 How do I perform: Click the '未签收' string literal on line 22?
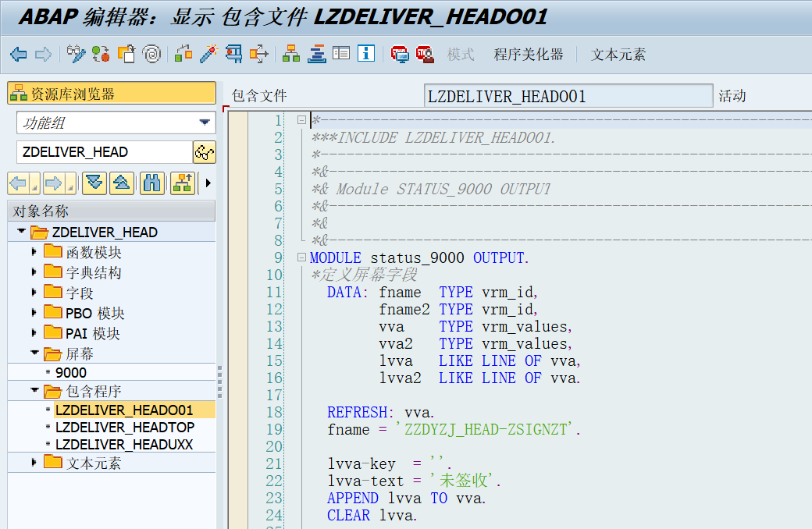click(x=464, y=481)
